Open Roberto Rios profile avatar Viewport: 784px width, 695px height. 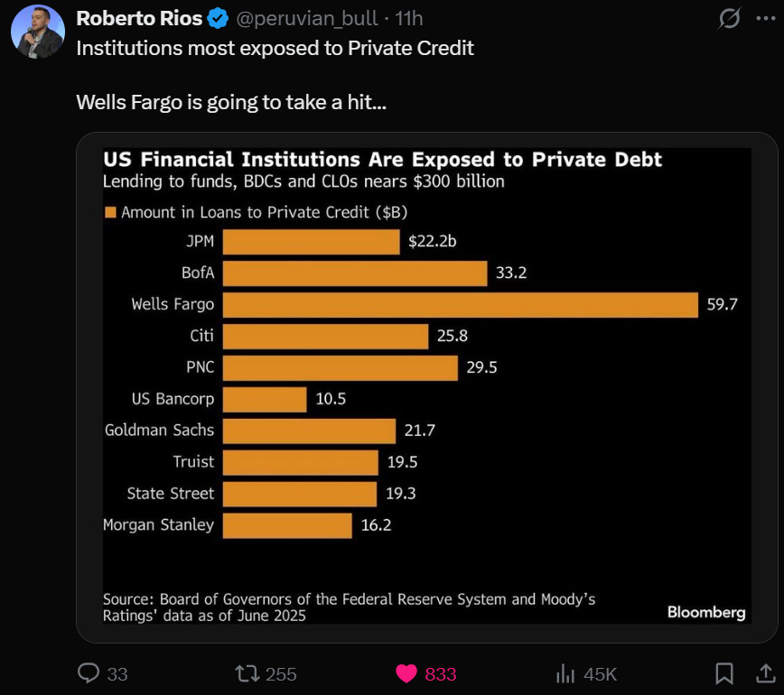tap(38, 32)
